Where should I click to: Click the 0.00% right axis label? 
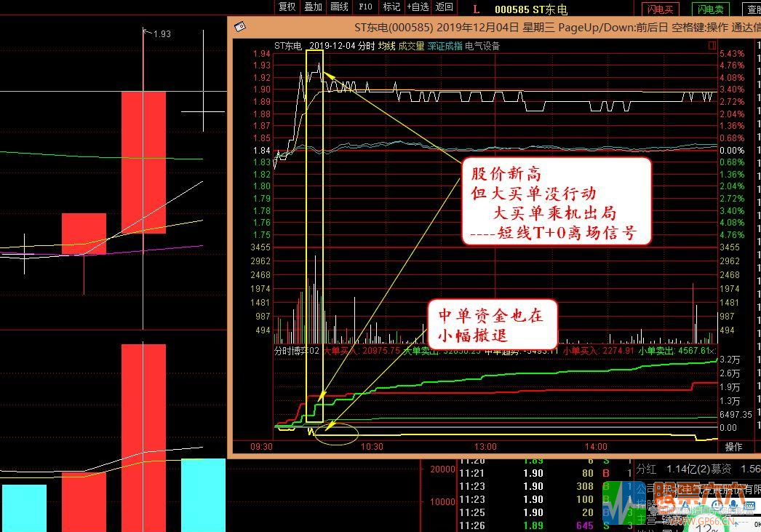(732, 151)
